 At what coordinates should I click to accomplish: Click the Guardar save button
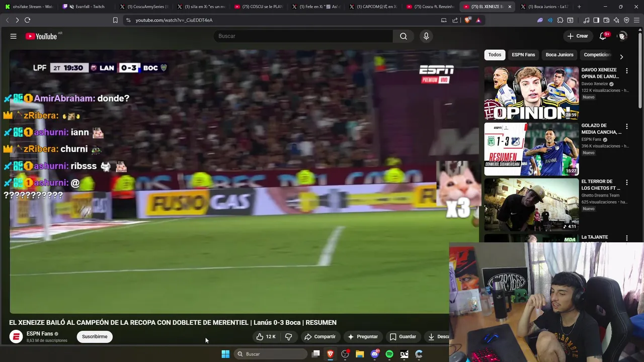point(403,337)
